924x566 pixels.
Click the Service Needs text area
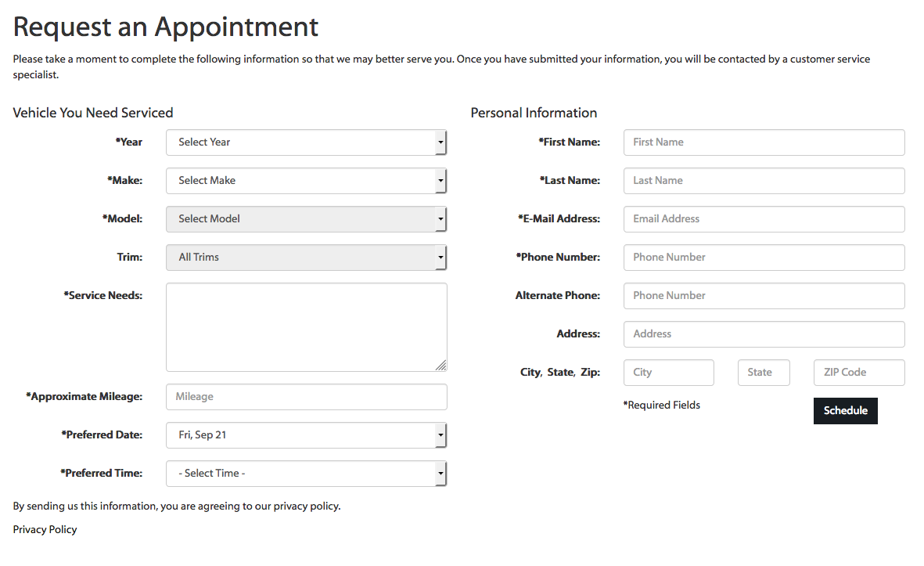[x=306, y=327]
